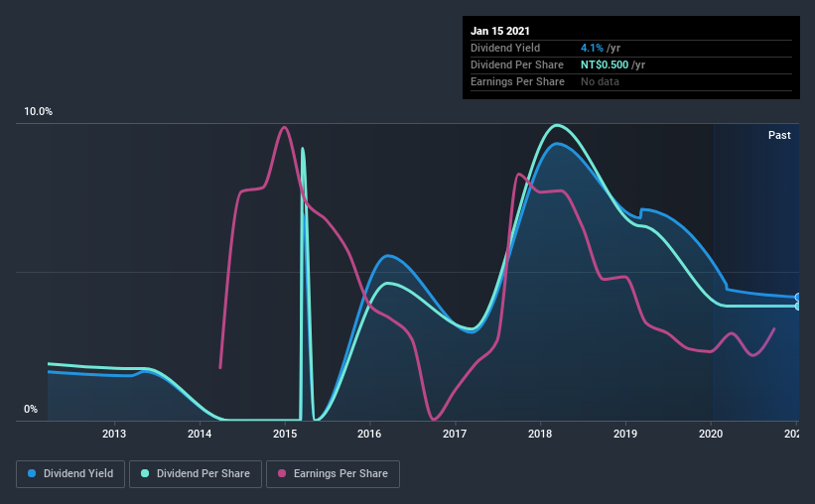Toggle the Earnings Per Share legend button
The image size is (815, 504).
click(333, 474)
